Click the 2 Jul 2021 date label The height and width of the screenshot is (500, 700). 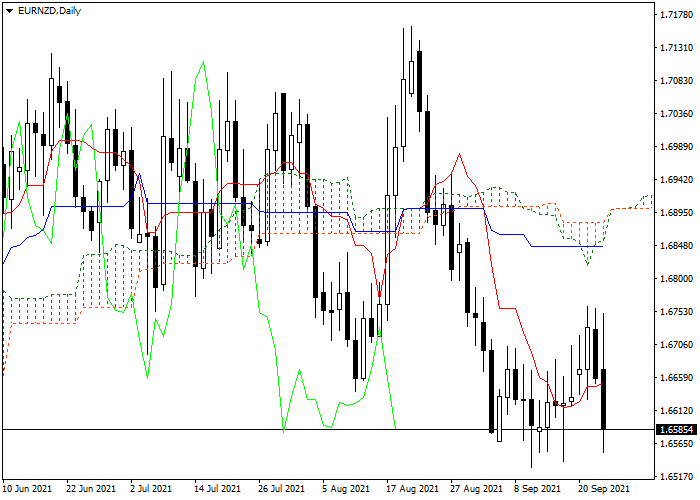pyautogui.click(x=151, y=489)
